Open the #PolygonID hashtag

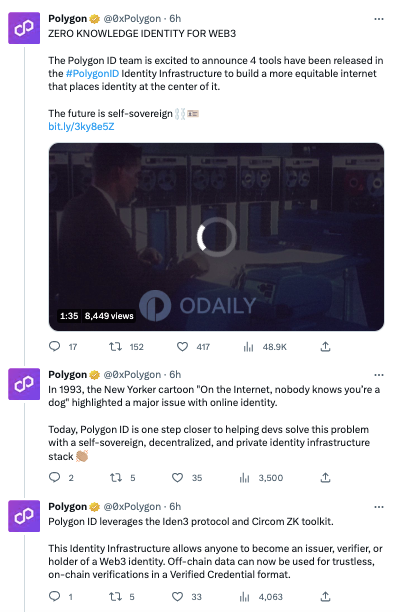tap(92, 73)
